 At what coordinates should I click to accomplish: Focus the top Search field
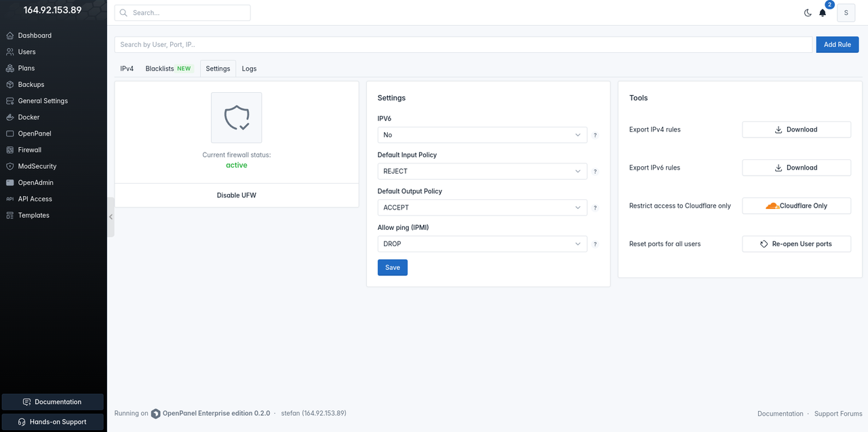tap(182, 13)
